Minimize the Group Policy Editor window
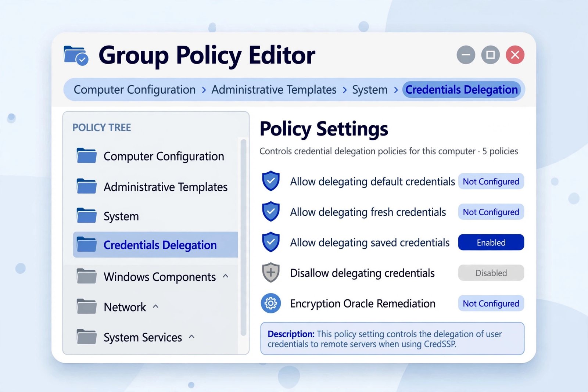 tap(466, 55)
